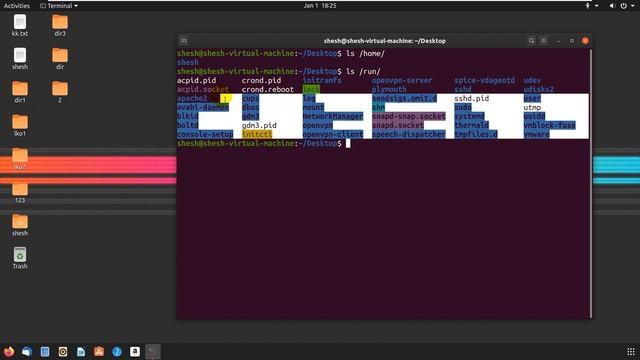This screenshot has width=640, height=360.
Task: Click 'acpid.pid' in terminal output
Action: pos(196,80)
